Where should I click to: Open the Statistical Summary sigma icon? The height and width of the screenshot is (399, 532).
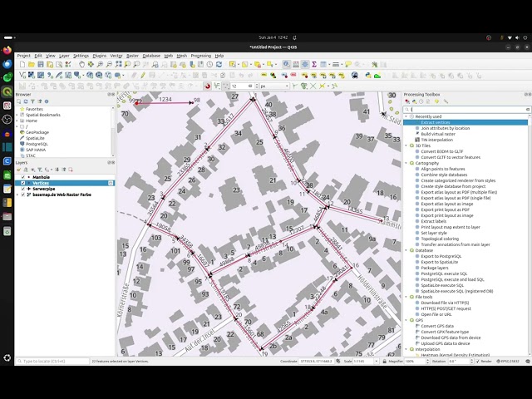point(314,65)
